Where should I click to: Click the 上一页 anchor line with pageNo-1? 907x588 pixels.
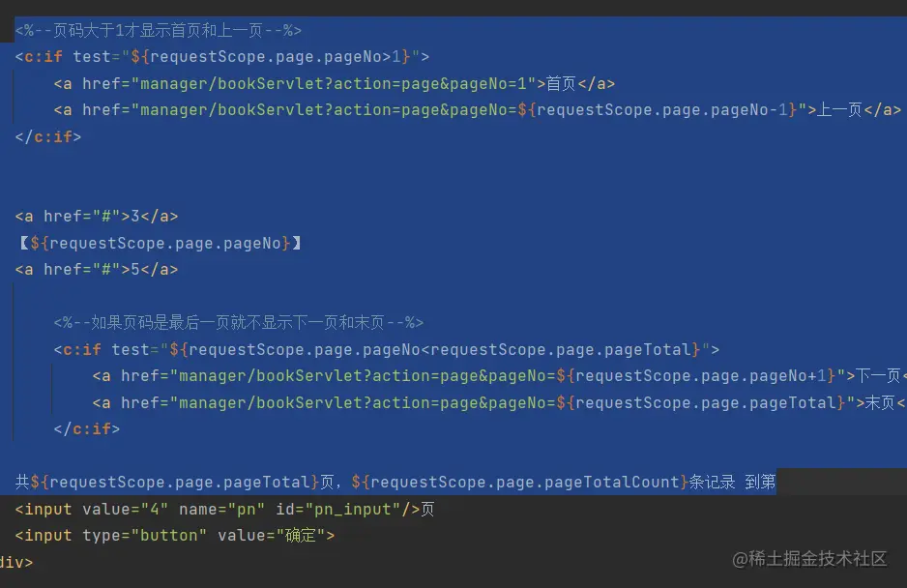coord(478,110)
